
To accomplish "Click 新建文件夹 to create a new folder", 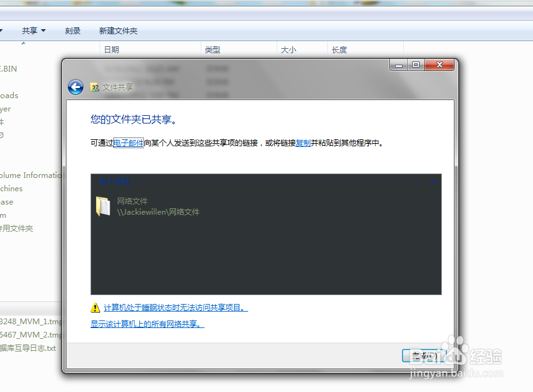I will tap(118, 30).
